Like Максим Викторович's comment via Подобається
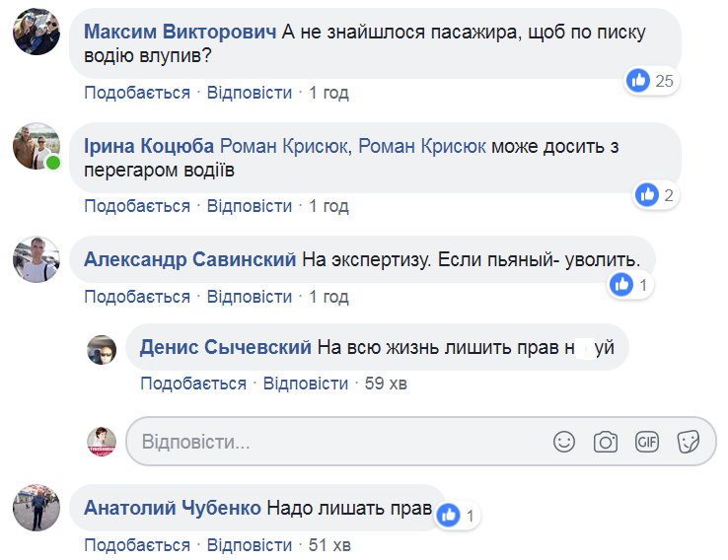Viewport: 728px width, 560px height. pos(136,93)
